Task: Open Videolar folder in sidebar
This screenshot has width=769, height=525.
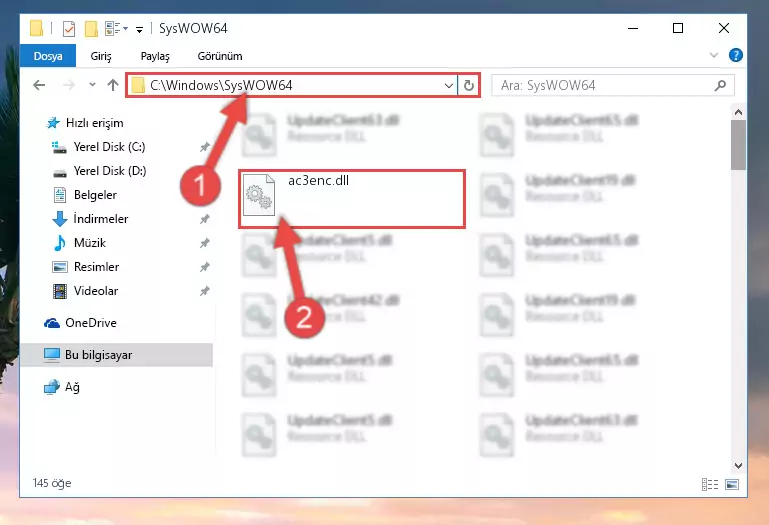Action: pyautogui.click(x=96, y=291)
